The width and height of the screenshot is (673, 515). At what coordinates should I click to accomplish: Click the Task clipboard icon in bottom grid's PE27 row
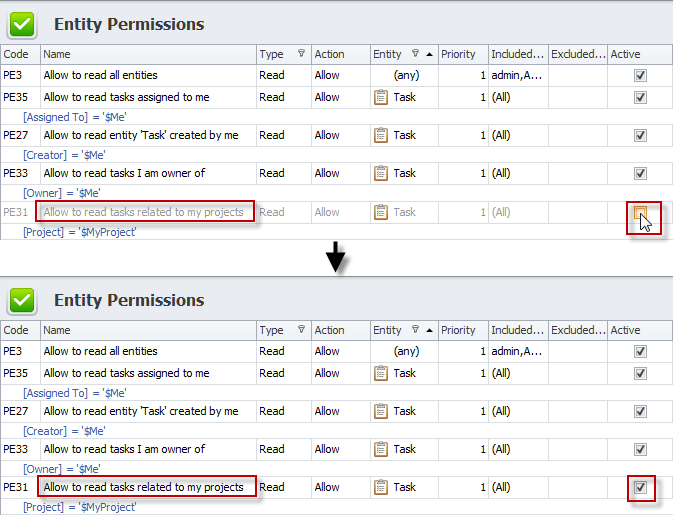tap(381, 411)
